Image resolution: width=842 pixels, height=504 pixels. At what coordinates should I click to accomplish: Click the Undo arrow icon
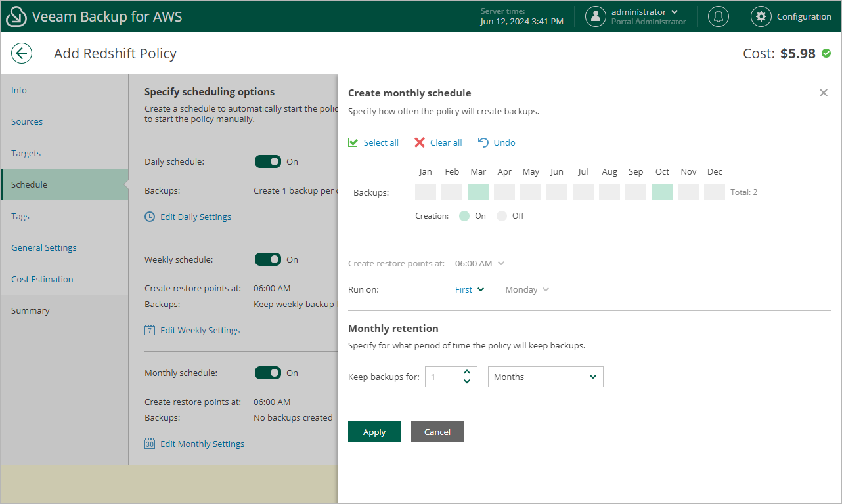(x=483, y=142)
